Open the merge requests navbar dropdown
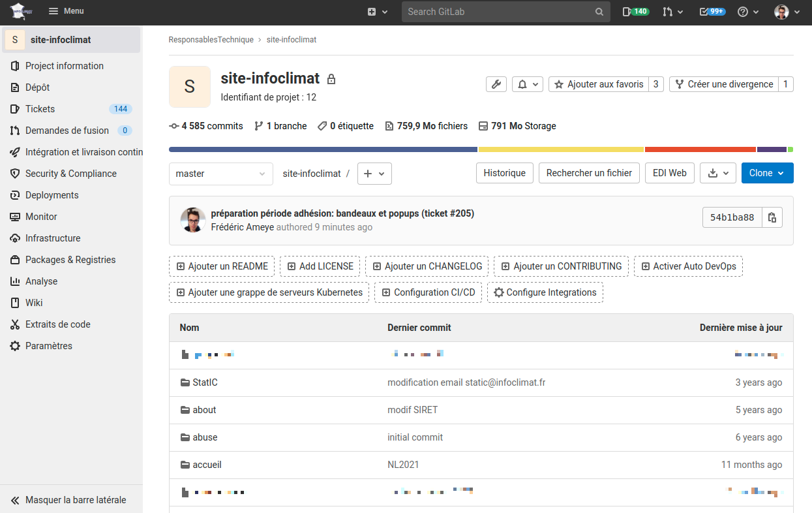 point(672,12)
